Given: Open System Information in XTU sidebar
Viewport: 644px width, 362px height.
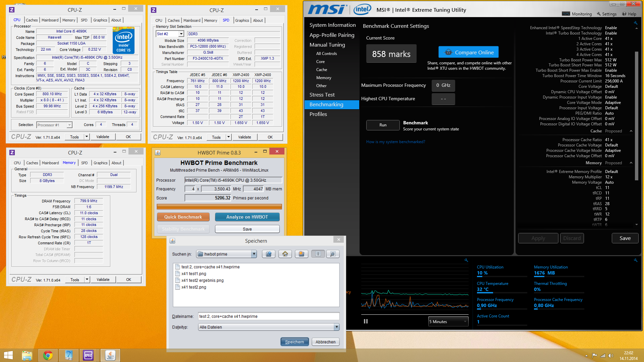Looking at the screenshot, I should [332, 25].
